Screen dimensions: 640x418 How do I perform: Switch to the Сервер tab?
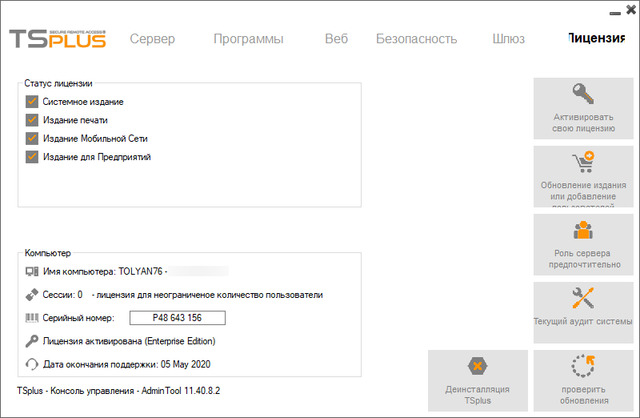click(152, 39)
